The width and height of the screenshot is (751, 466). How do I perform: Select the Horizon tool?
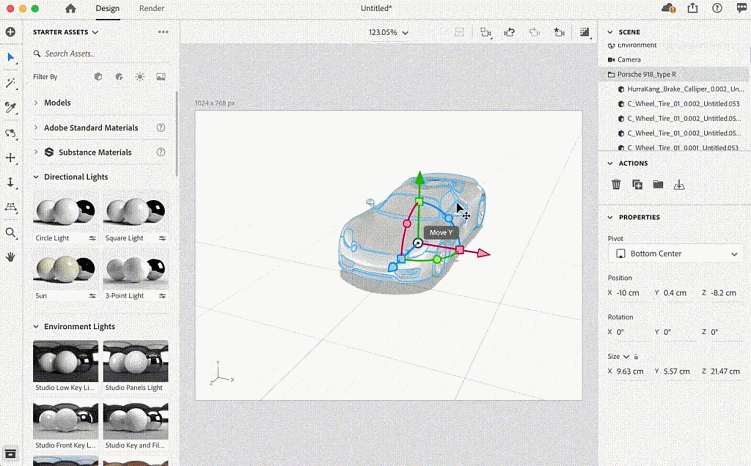[11, 207]
